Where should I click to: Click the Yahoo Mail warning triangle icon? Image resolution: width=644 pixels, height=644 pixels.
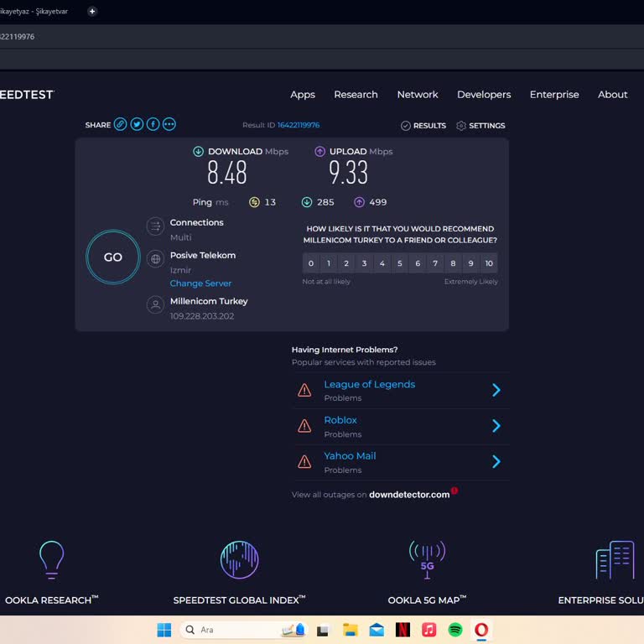click(304, 462)
